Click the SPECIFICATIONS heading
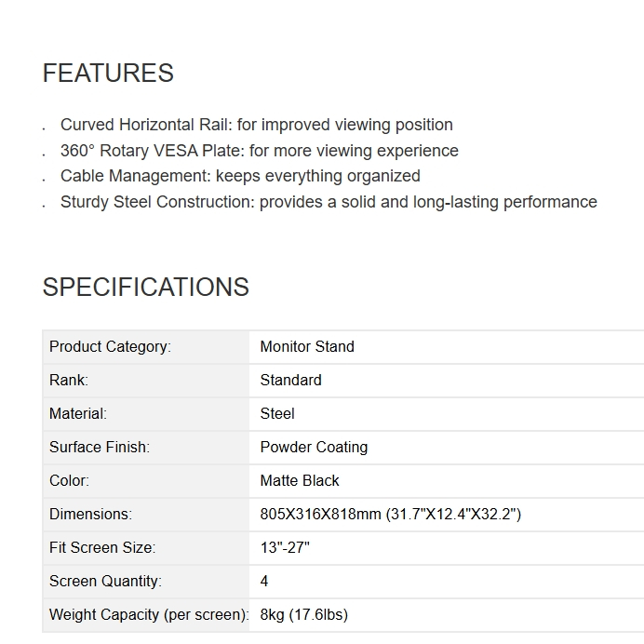Viewport: 644px width, 644px height. tap(146, 287)
